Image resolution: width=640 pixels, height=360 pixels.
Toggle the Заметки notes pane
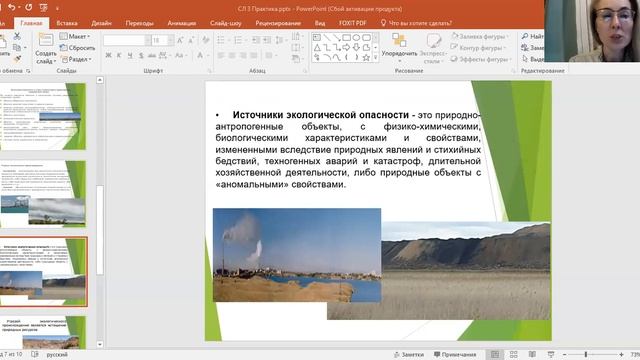pos(409,354)
